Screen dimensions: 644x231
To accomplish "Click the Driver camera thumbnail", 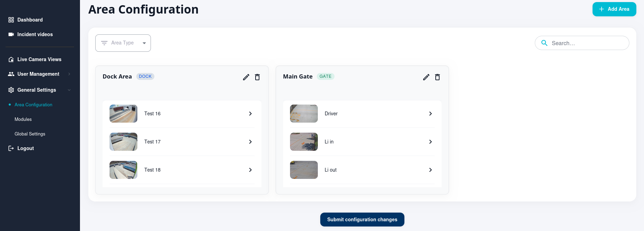I will [304, 114].
